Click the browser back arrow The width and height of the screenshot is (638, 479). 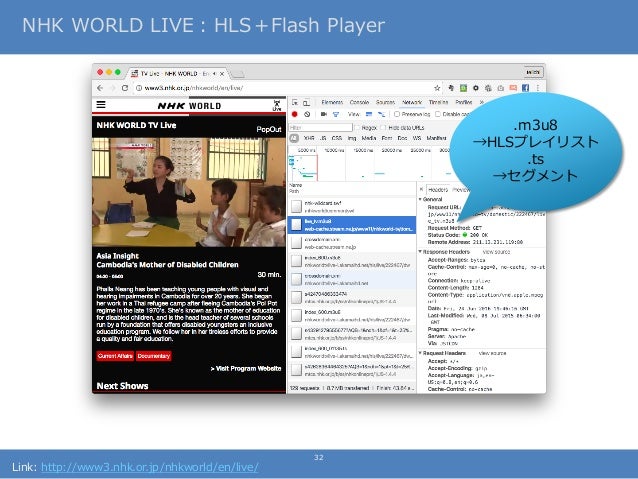(100, 88)
